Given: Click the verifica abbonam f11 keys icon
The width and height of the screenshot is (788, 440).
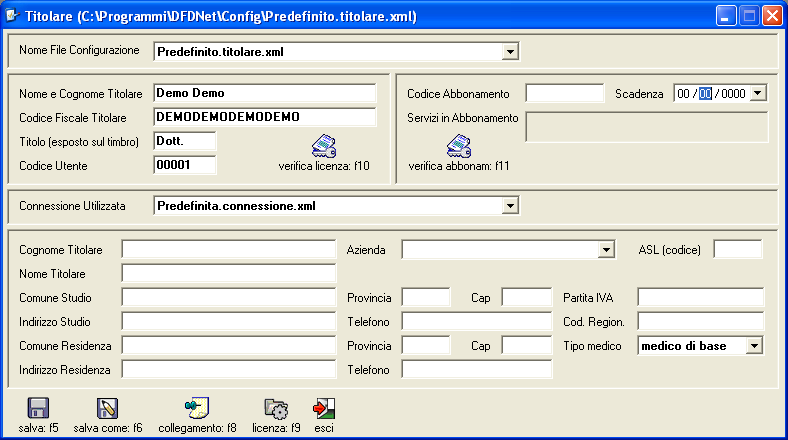Looking at the screenshot, I should tap(459, 145).
